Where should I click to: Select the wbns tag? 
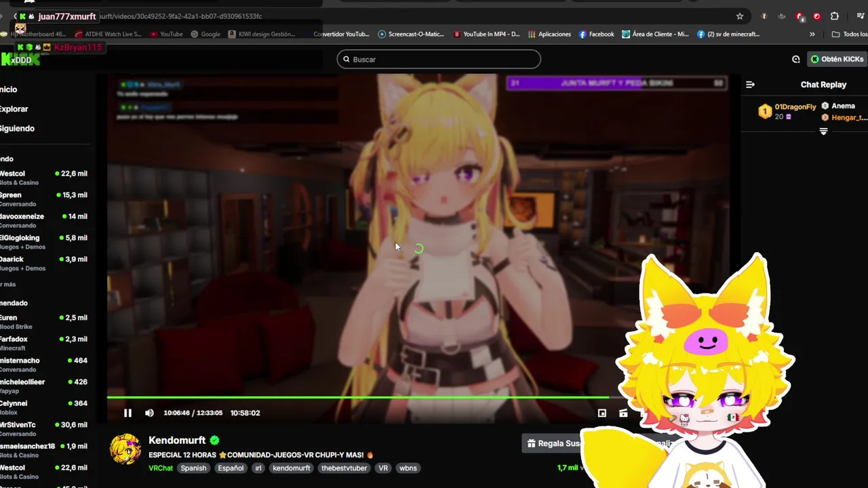point(408,468)
